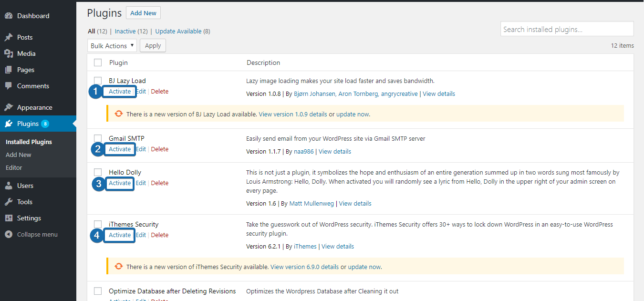Tick the Gmail SMTP plugin checkbox
Image resolution: width=644 pixels, height=301 pixels.
click(98, 138)
